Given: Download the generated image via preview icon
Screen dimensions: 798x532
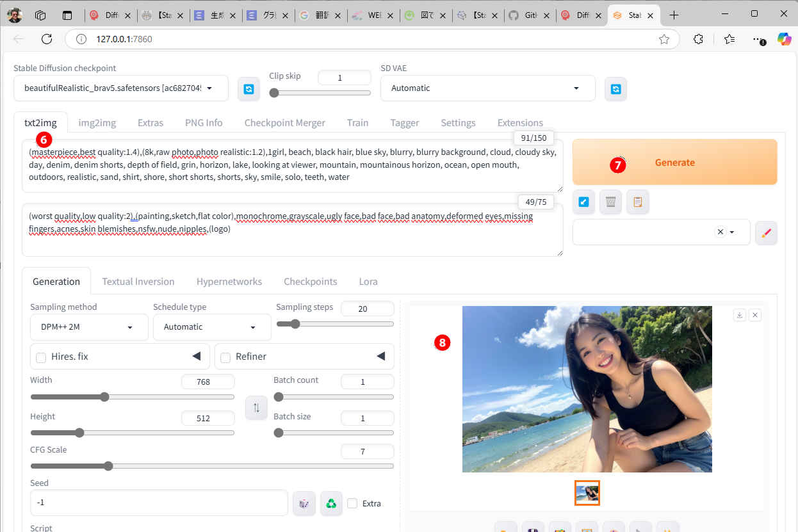Looking at the screenshot, I should tap(740, 315).
